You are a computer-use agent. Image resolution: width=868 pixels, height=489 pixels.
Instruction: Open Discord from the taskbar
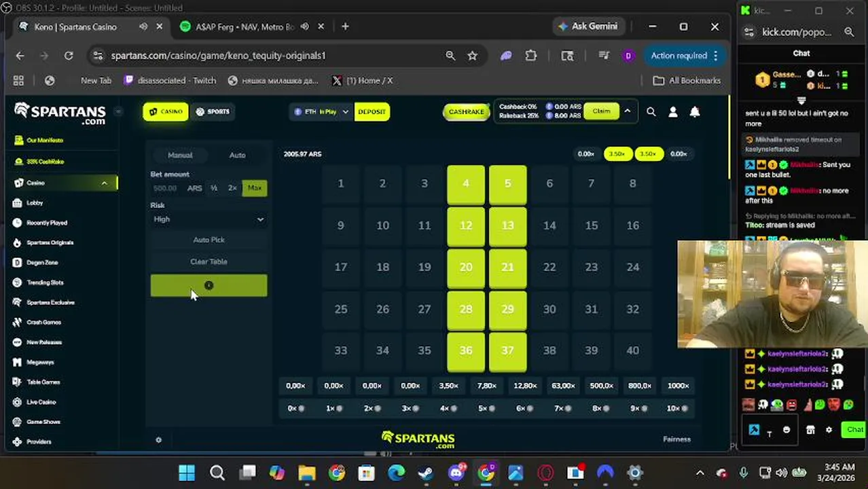pos(456,473)
